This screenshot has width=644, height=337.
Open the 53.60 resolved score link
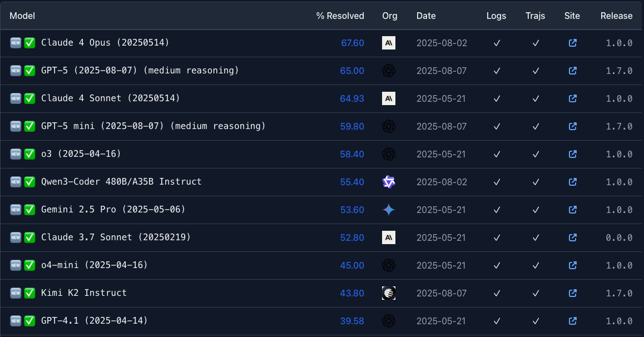352,210
